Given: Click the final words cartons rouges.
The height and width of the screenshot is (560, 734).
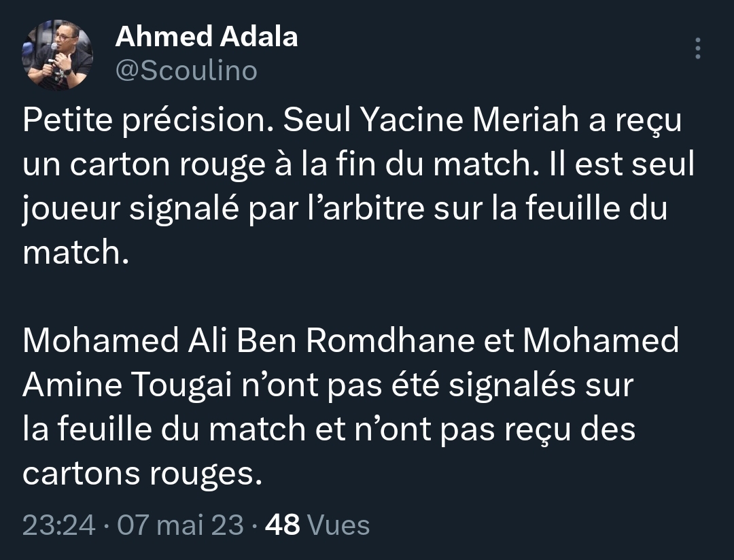Looking at the screenshot, I should pos(142,474).
